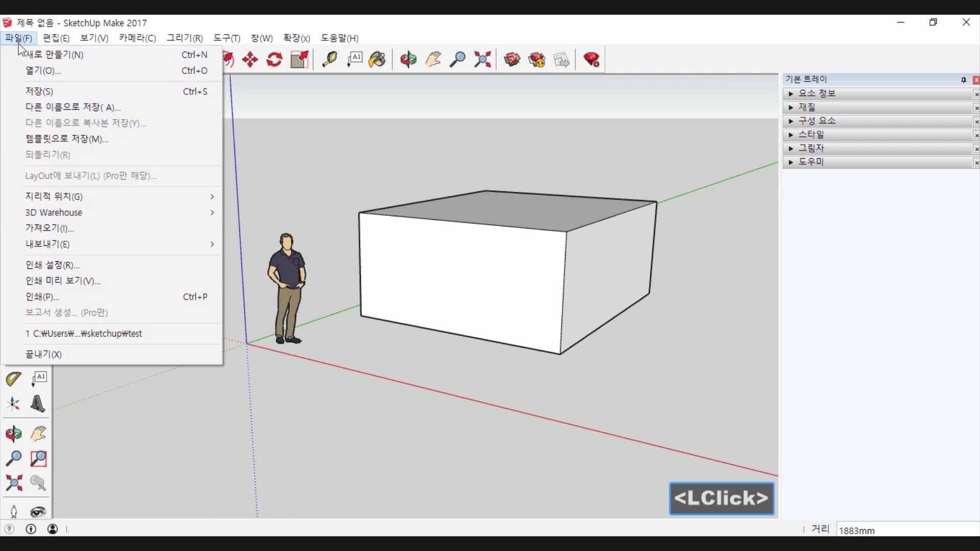The height and width of the screenshot is (551, 980).
Task: Toggle pin on the default tray panel
Action: tap(963, 80)
